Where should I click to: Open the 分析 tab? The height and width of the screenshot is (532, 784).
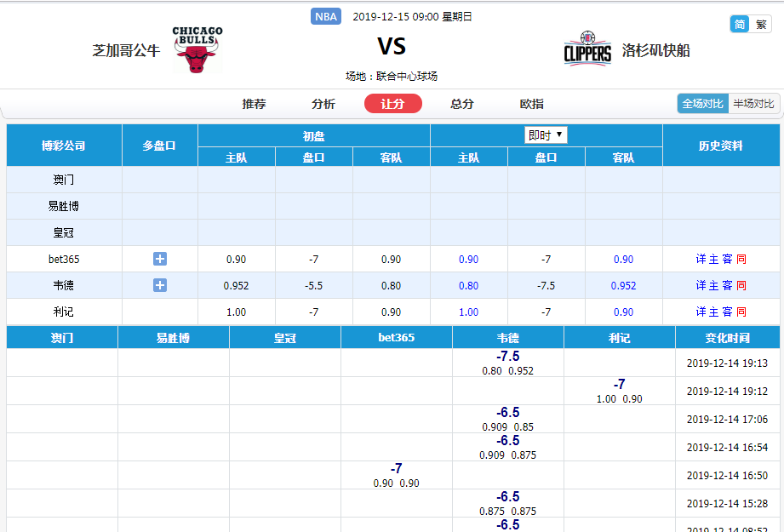click(323, 104)
